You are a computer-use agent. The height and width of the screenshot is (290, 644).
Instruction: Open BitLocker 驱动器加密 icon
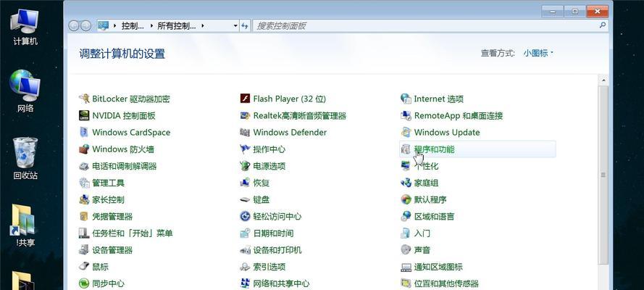click(x=84, y=99)
